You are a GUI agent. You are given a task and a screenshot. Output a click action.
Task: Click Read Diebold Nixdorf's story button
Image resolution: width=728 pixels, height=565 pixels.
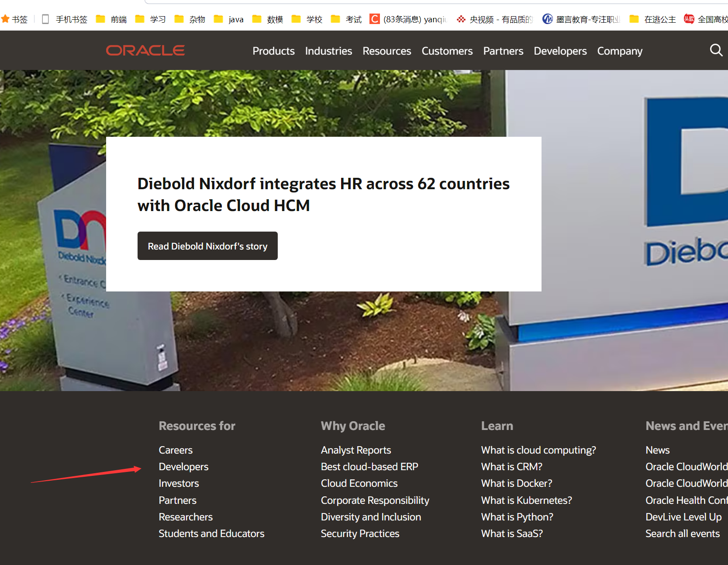tap(207, 246)
